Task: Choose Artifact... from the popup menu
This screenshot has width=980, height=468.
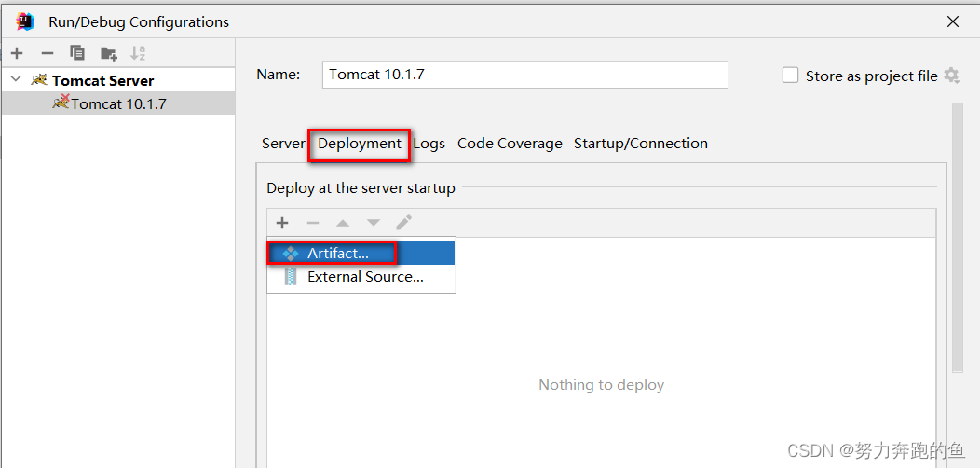Action: tap(361, 254)
